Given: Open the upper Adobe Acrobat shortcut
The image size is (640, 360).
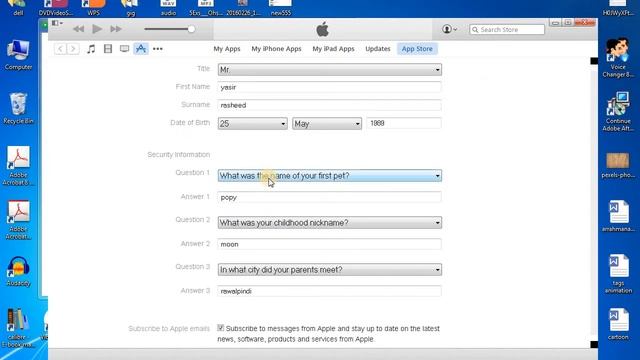Looking at the screenshot, I should click(18, 166).
